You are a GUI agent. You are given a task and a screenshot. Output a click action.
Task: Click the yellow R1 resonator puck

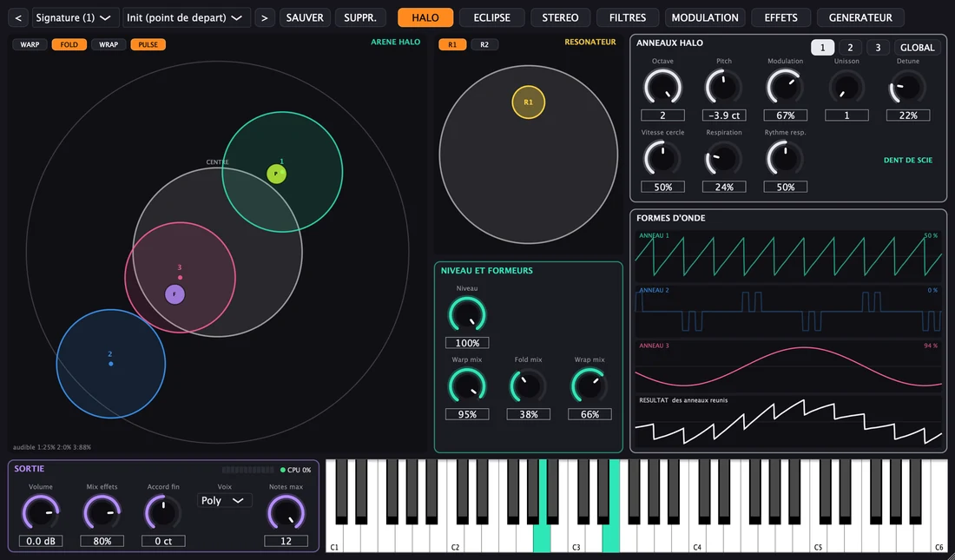coord(528,102)
